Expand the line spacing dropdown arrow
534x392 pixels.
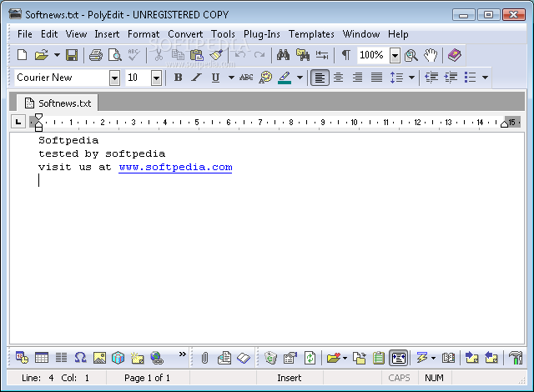click(x=411, y=78)
